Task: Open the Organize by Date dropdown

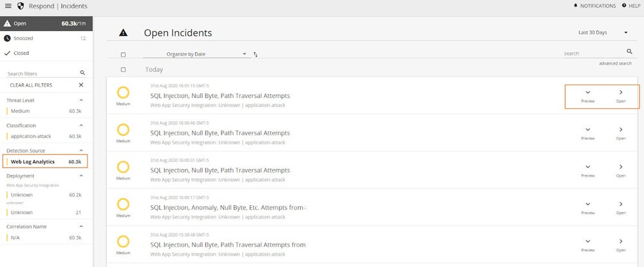Action: [195, 54]
